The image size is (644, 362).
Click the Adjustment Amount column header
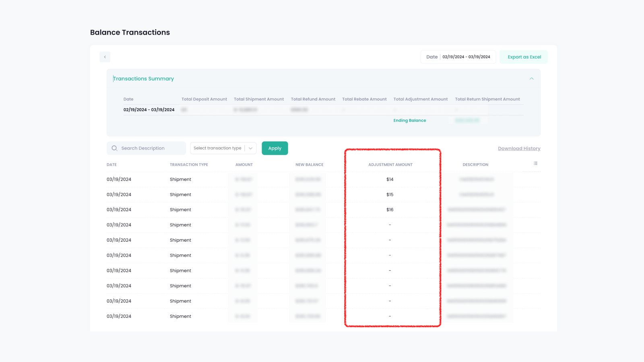pos(390,164)
